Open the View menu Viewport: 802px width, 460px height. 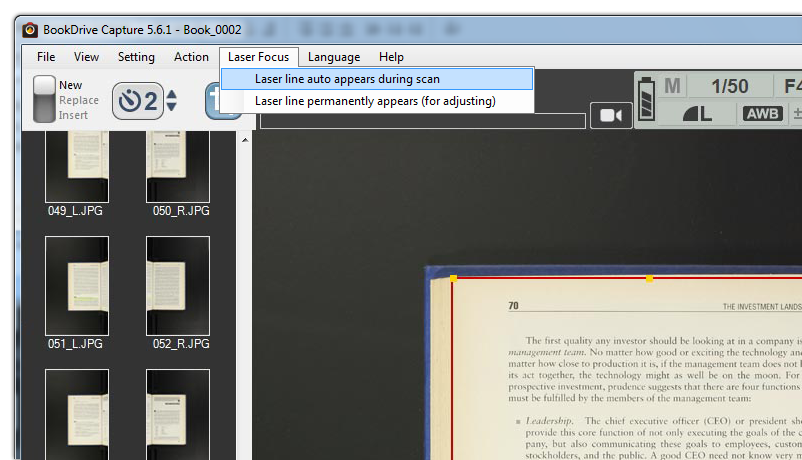coord(86,57)
